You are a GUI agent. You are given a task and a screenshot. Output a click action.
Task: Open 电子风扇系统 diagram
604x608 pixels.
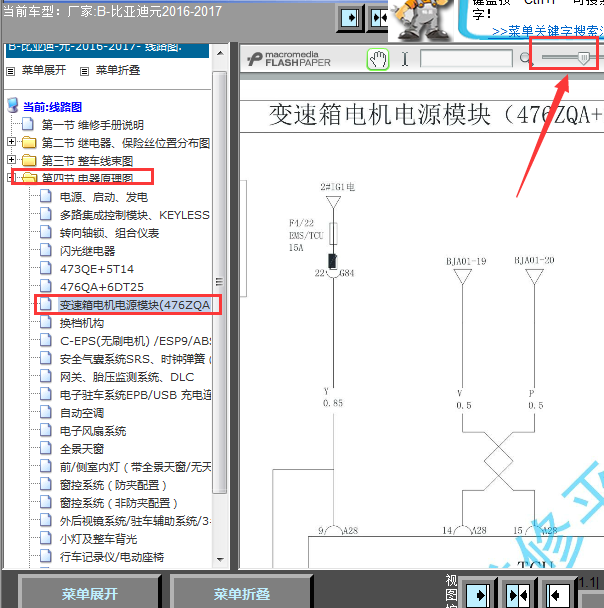[x=93, y=431]
